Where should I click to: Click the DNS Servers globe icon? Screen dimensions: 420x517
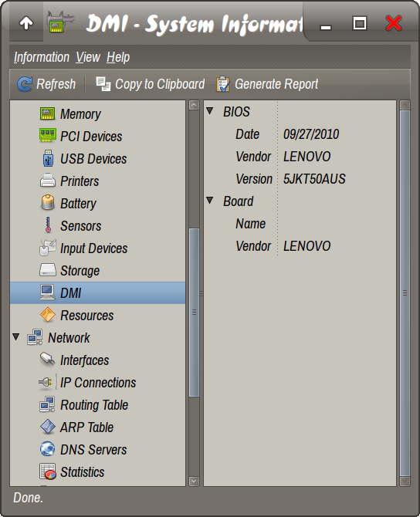click(x=48, y=449)
